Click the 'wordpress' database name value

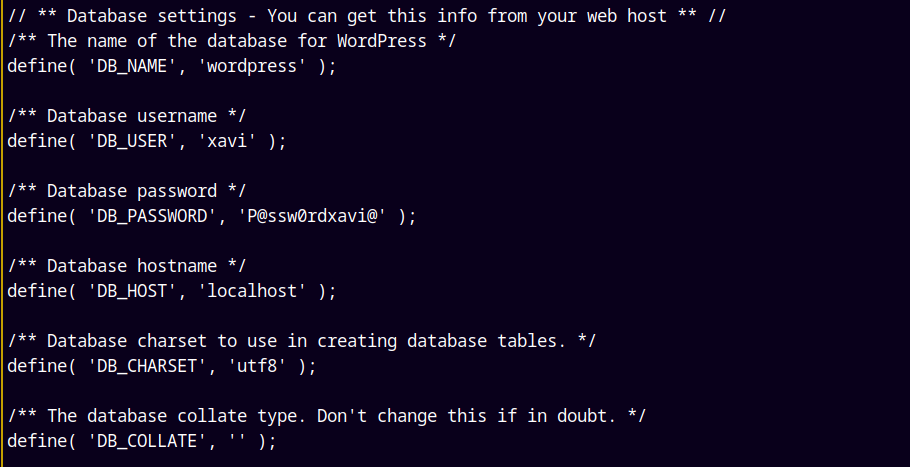click(237, 66)
